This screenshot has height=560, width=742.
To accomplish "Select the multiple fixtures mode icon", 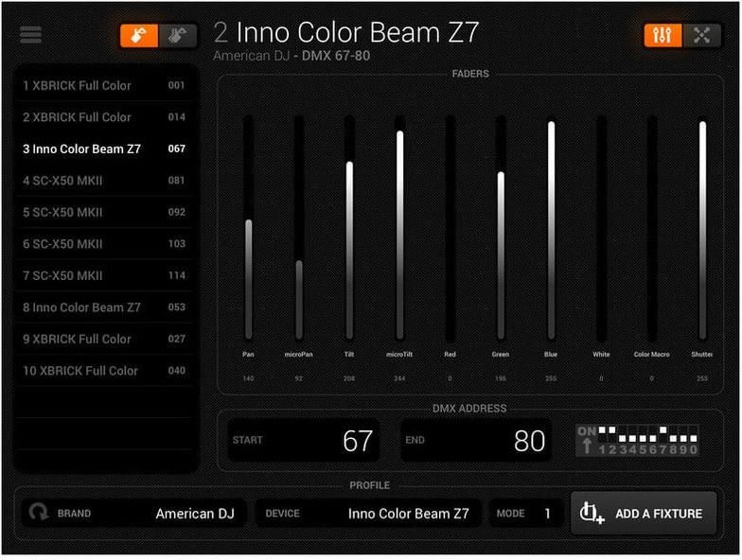I will 178,36.
